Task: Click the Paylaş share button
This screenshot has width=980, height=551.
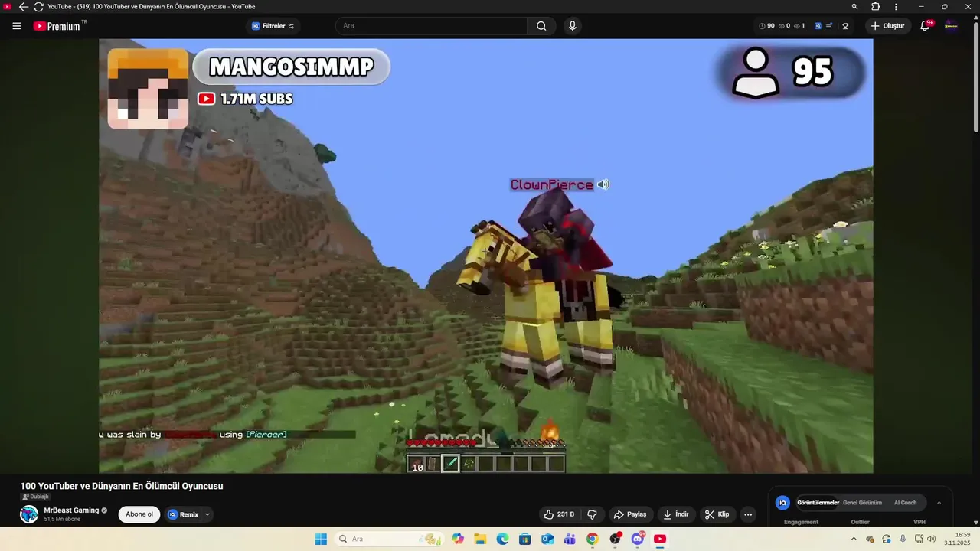Action: (631, 514)
